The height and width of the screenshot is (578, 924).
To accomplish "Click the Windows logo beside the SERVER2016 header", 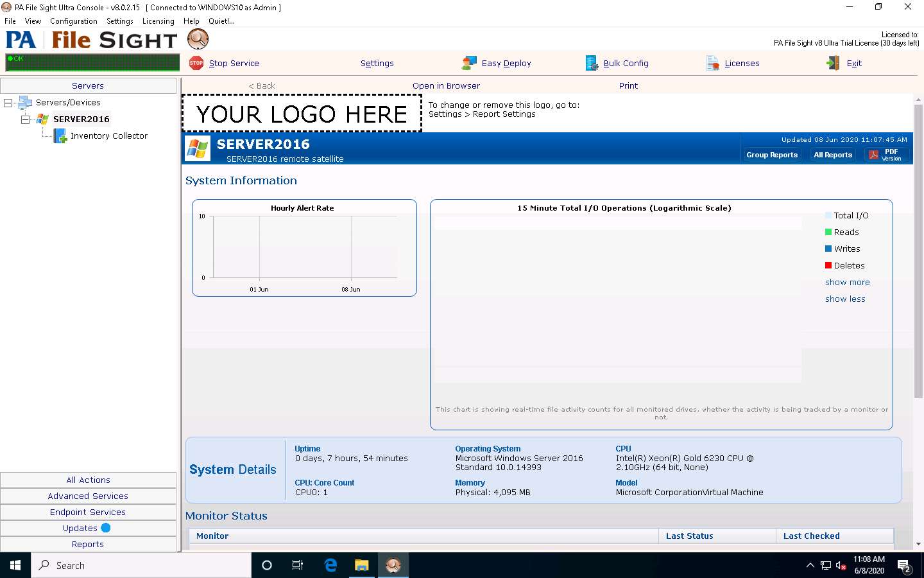I will click(x=198, y=148).
